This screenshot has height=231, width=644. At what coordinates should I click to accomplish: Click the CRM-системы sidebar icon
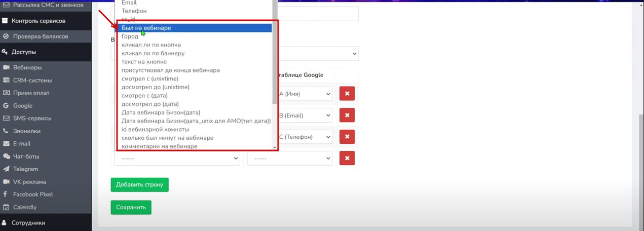(x=7, y=80)
